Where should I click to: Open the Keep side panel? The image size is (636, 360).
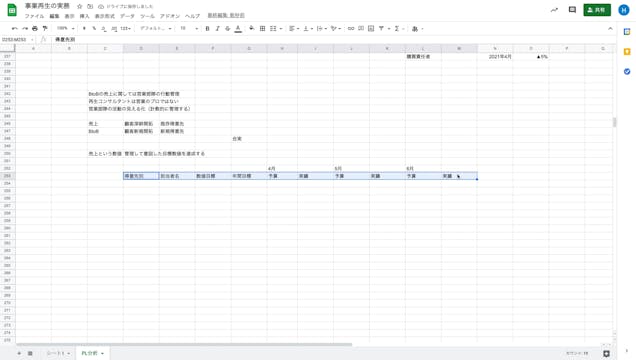pyautogui.click(x=627, y=51)
